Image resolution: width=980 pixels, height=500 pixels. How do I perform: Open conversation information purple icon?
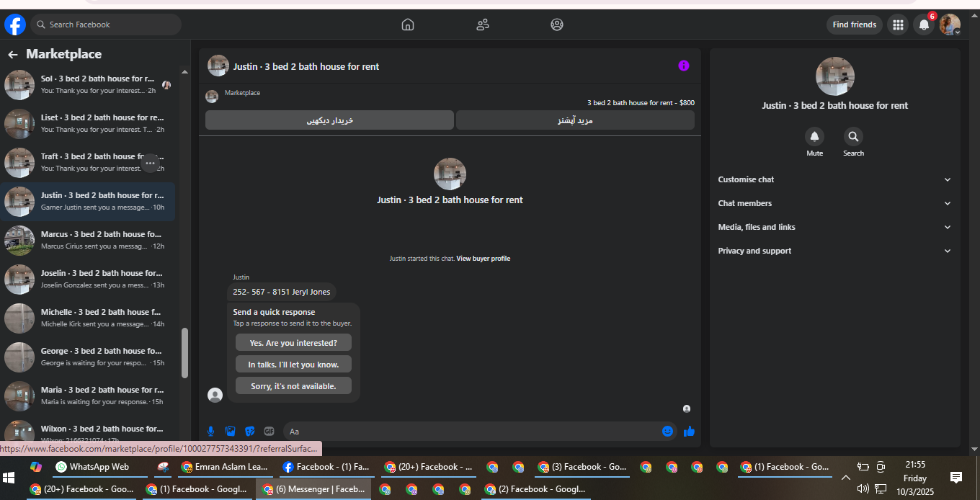pos(684,66)
